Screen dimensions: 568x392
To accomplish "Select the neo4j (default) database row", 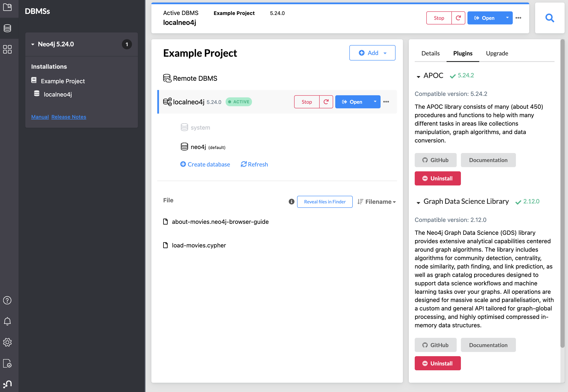I will (x=203, y=147).
